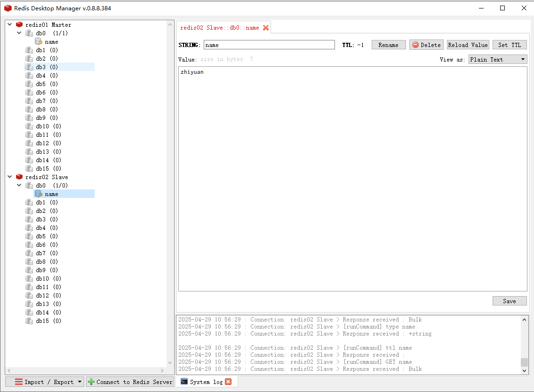Viewport: 534px width, 392px height.
Task: Collapse redis02 db0 node
Action: click(x=19, y=186)
